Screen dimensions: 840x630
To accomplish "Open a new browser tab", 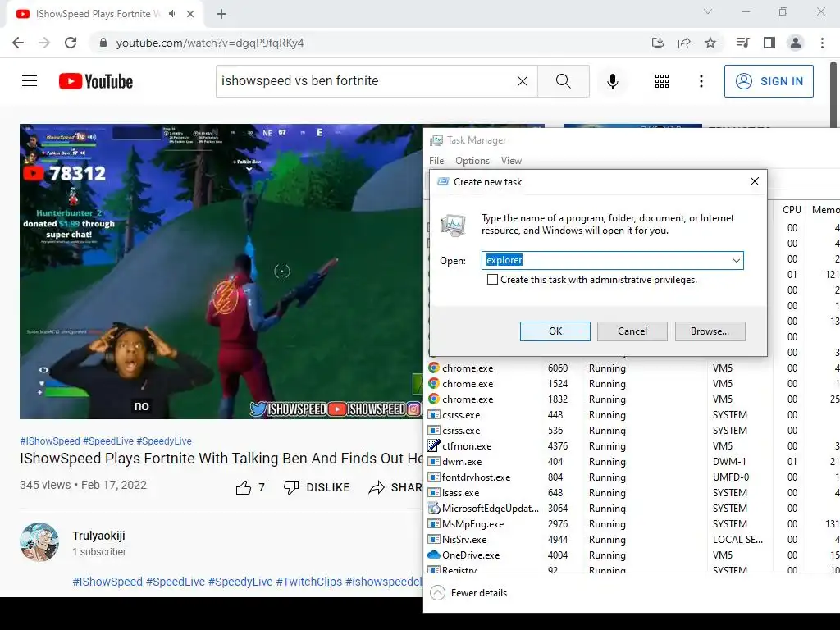I will point(221,14).
